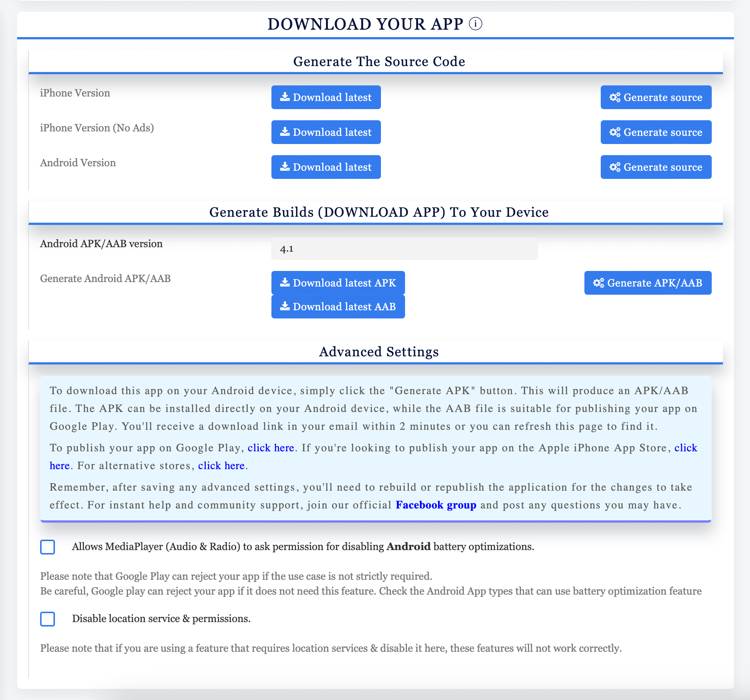Expand Generate Builds section header
This screenshot has width=750, height=700.
click(376, 211)
